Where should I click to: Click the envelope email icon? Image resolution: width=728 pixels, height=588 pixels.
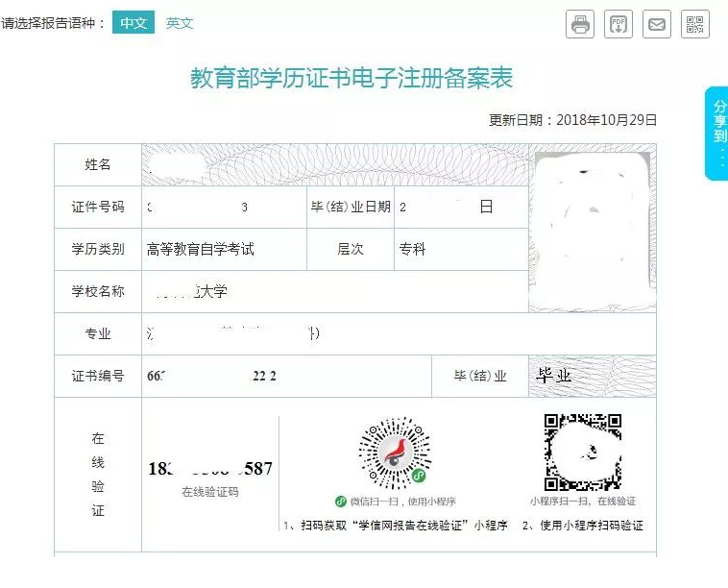click(657, 25)
